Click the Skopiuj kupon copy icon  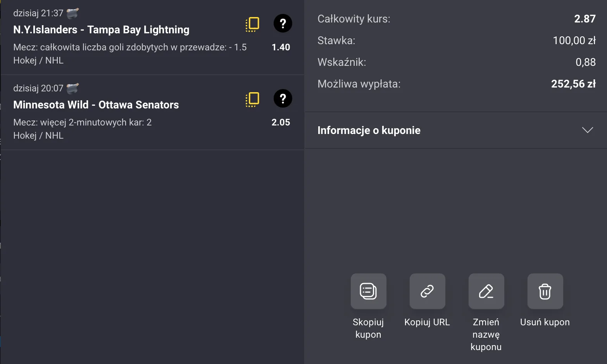pyautogui.click(x=368, y=291)
